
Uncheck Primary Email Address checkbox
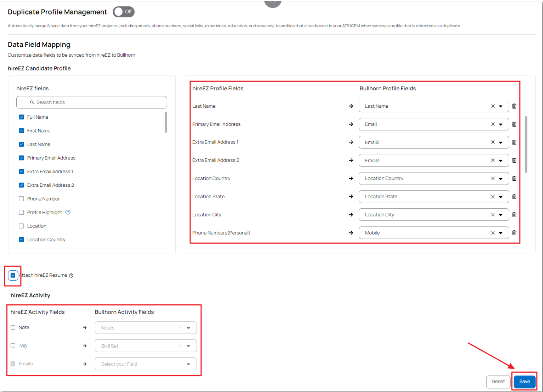point(21,158)
